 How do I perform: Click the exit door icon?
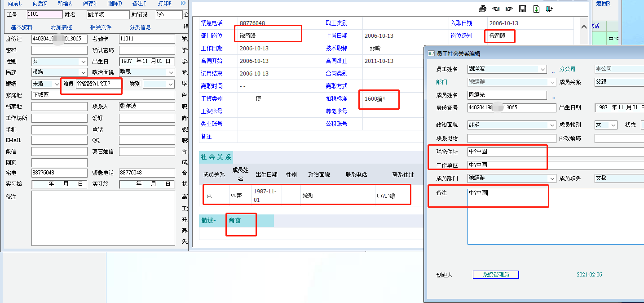(x=549, y=9)
